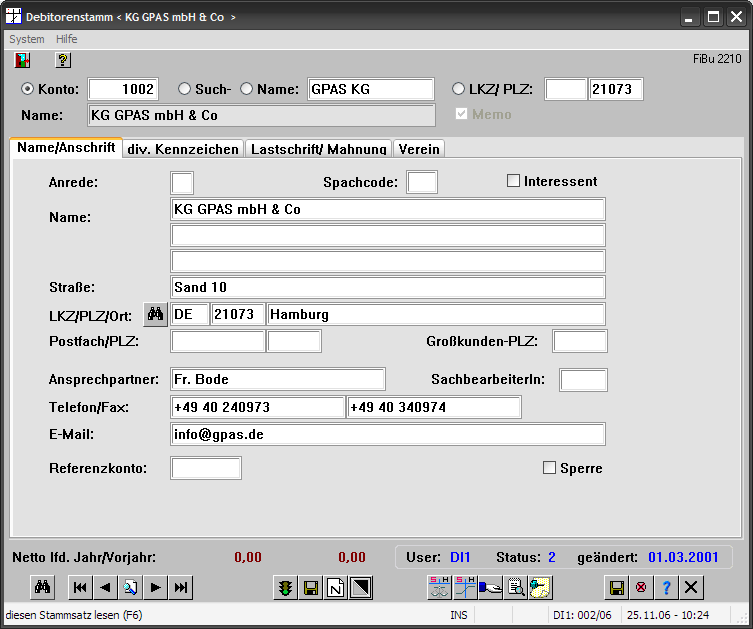Click the blue question mark help icon

[666, 588]
